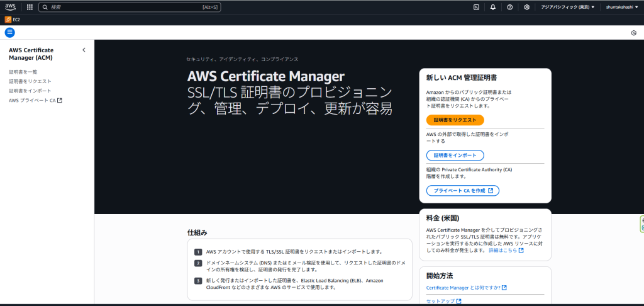
Task: Go to 証明書を一覧 in sidebar
Action: pyautogui.click(x=23, y=72)
